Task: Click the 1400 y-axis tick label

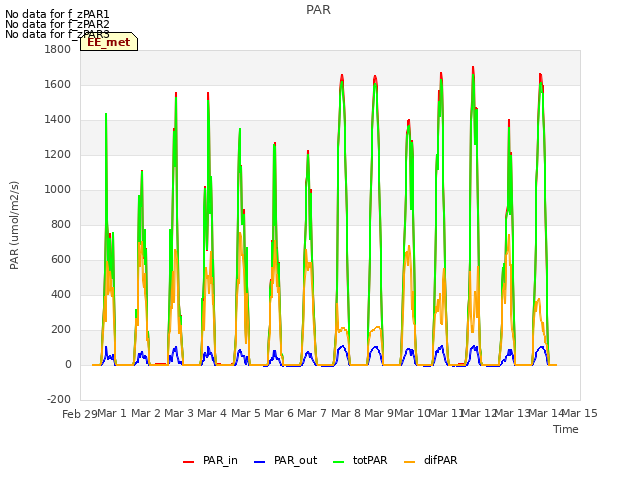Action: (x=58, y=120)
